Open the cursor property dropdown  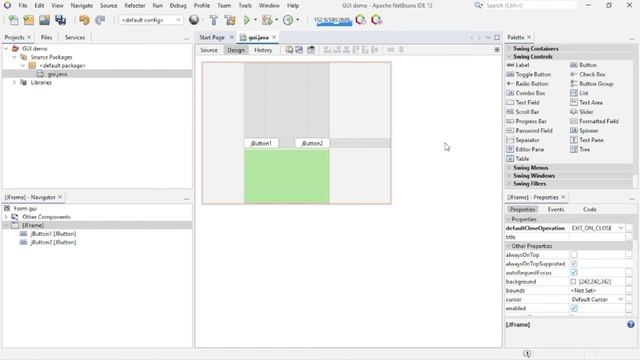(621, 299)
